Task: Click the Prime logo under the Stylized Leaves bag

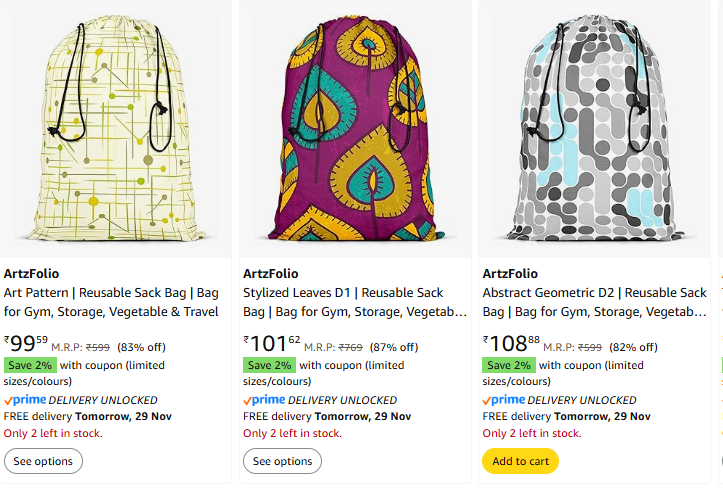Action: click(x=264, y=400)
